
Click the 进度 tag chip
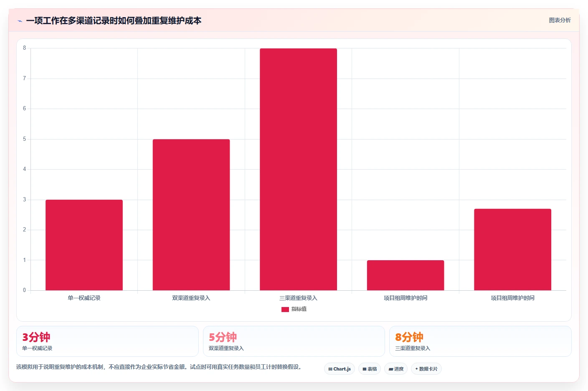pos(396,369)
